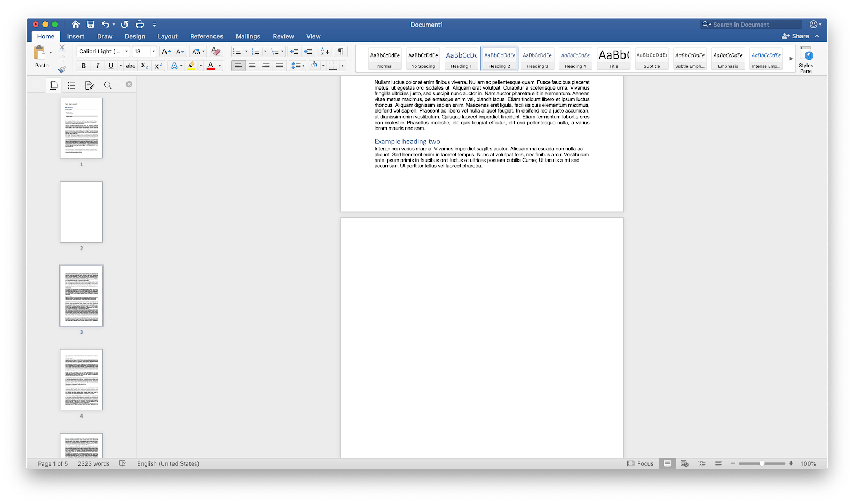This screenshot has width=854, height=504.
Task: Clear all formatting
Action: 216,52
